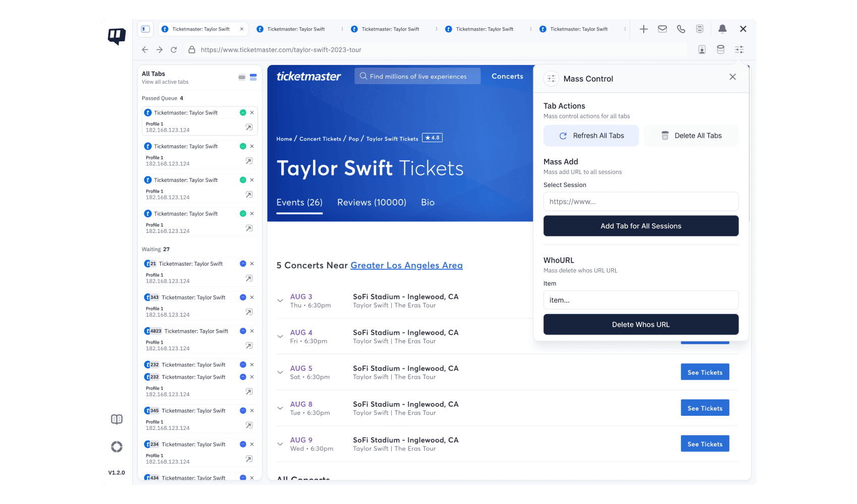Click blue status dot on queue 345 tab
The image size is (857, 504).
pyautogui.click(x=243, y=411)
